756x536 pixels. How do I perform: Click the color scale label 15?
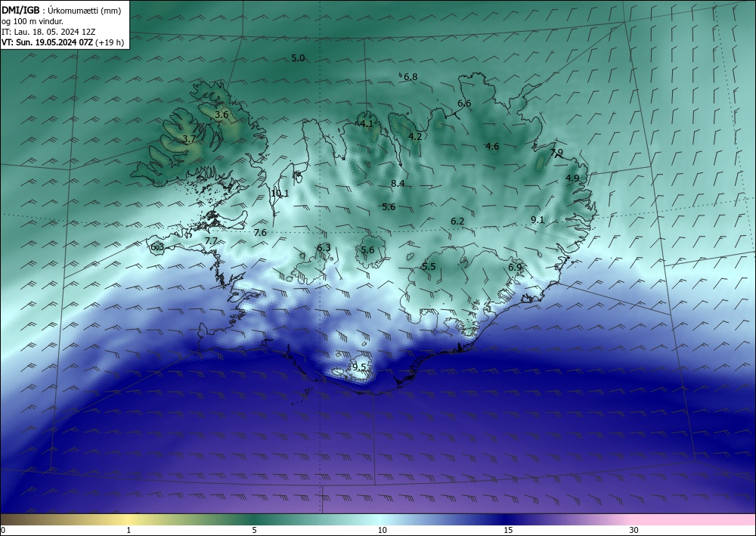coord(508,531)
